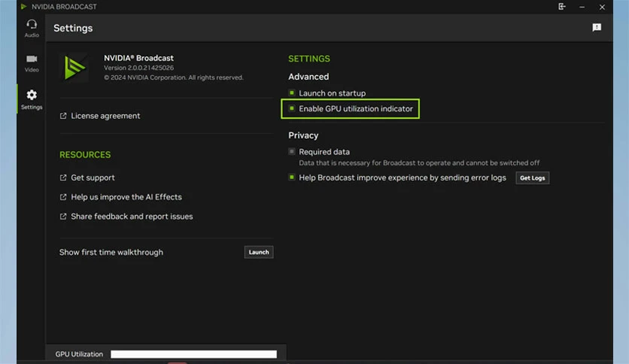Click external-link icon beside Get support
The height and width of the screenshot is (364, 629).
coord(63,177)
